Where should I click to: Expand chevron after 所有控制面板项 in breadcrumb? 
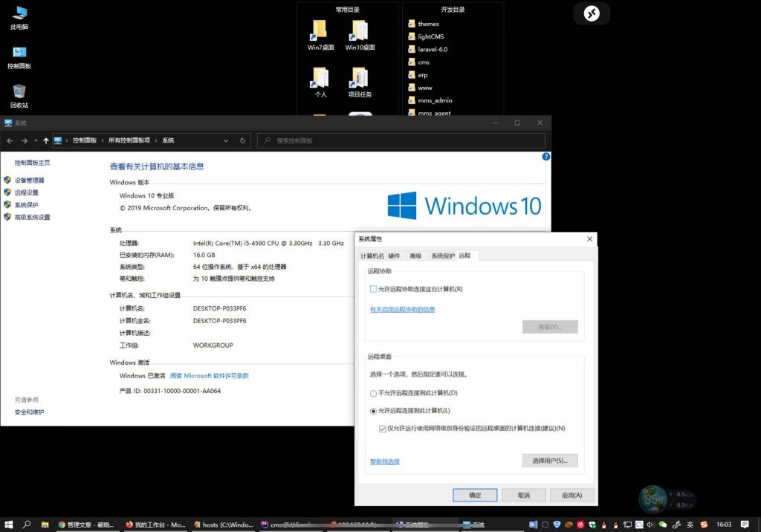coord(156,140)
